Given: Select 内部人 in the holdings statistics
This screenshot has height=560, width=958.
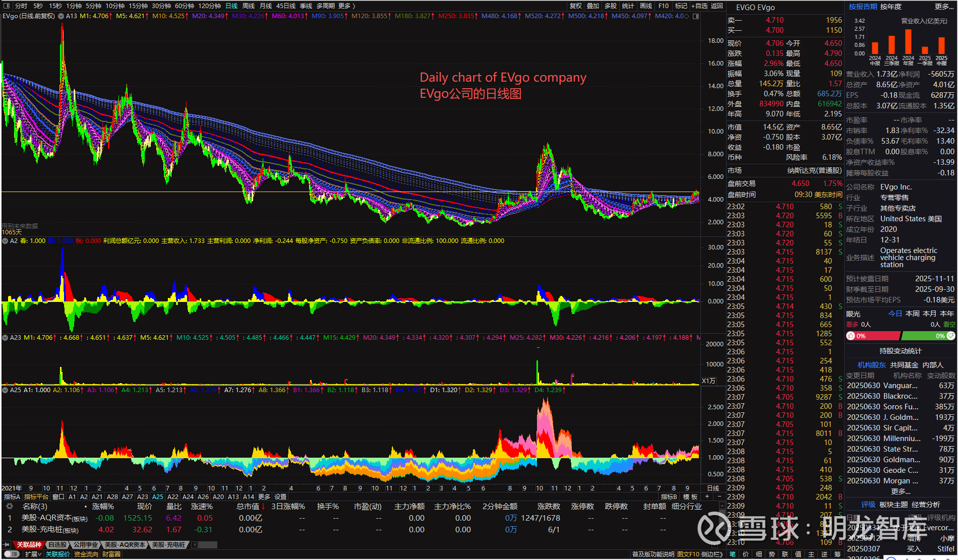Looking at the screenshot, I should (x=933, y=365).
